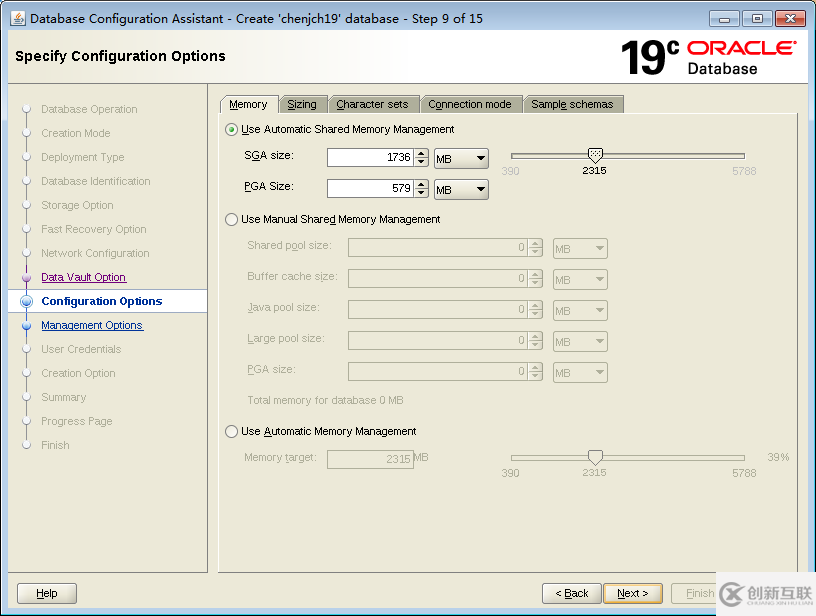816x616 pixels.
Task: Open the Java pool size unit dropdown
Action: tap(580, 311)
